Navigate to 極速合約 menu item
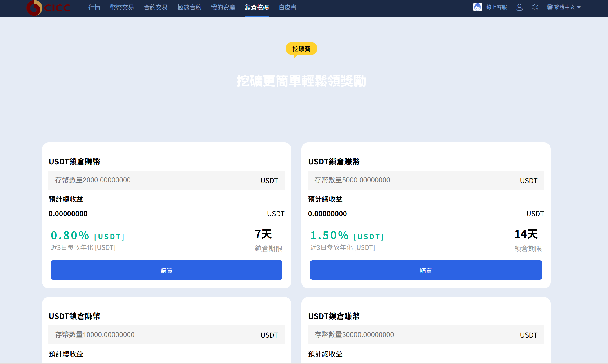 (189, 7)
